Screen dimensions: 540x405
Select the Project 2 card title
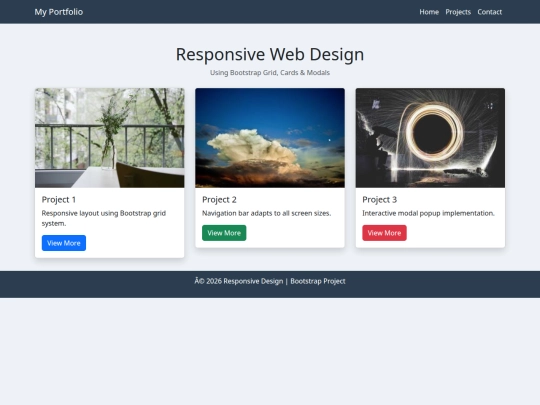[219, 200]
